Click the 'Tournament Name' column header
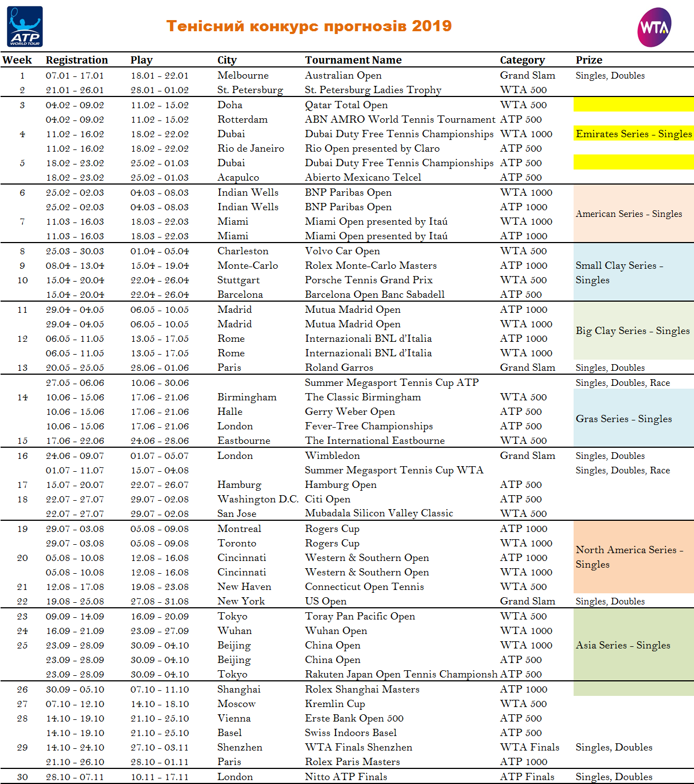The width and height of the screenshot is (694, 784). (x=353, y=60)
